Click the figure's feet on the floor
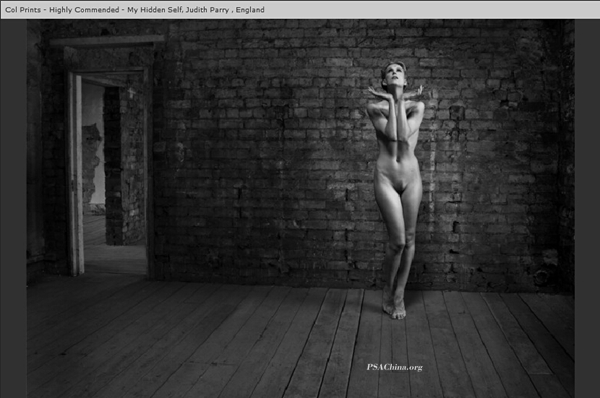This screenshot has height=398, width=600. click(x=394, y=304)
